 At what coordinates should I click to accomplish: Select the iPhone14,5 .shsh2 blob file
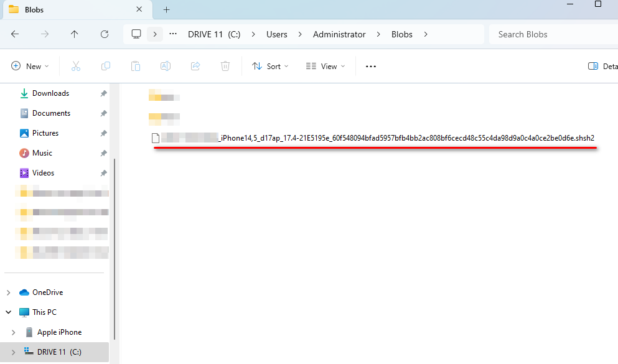point(373,138)
